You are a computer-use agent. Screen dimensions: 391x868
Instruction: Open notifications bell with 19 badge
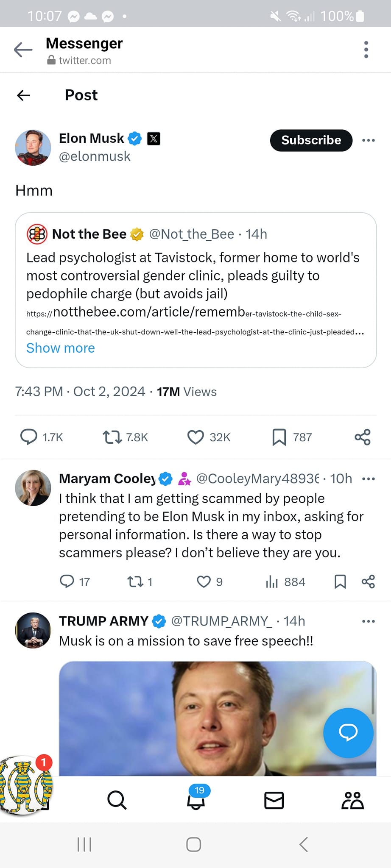tap(196, 800)
